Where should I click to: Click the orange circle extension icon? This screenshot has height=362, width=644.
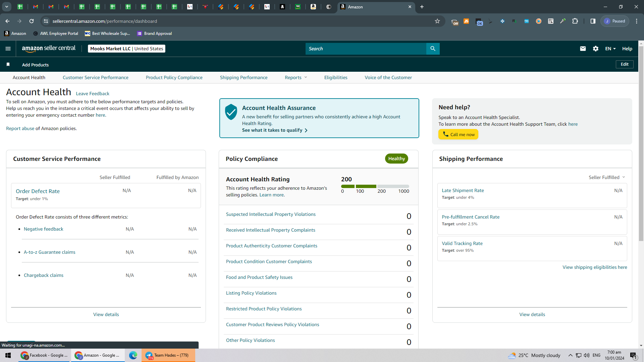539,21
